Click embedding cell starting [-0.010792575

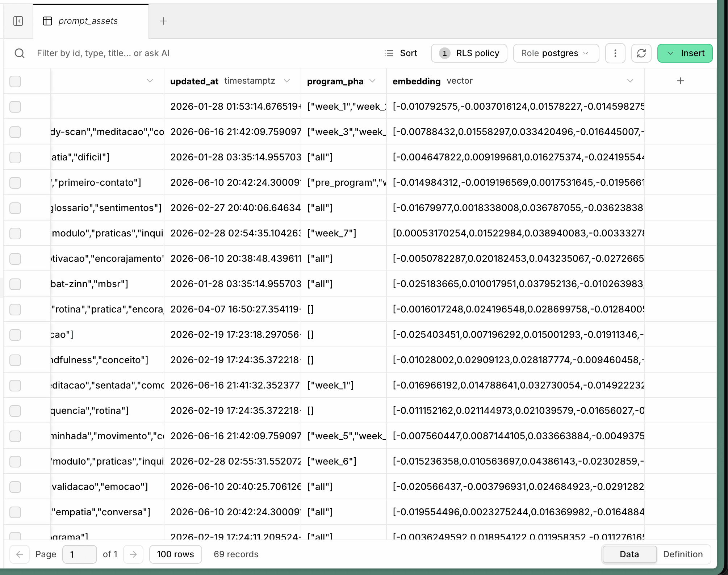point(515,106)
